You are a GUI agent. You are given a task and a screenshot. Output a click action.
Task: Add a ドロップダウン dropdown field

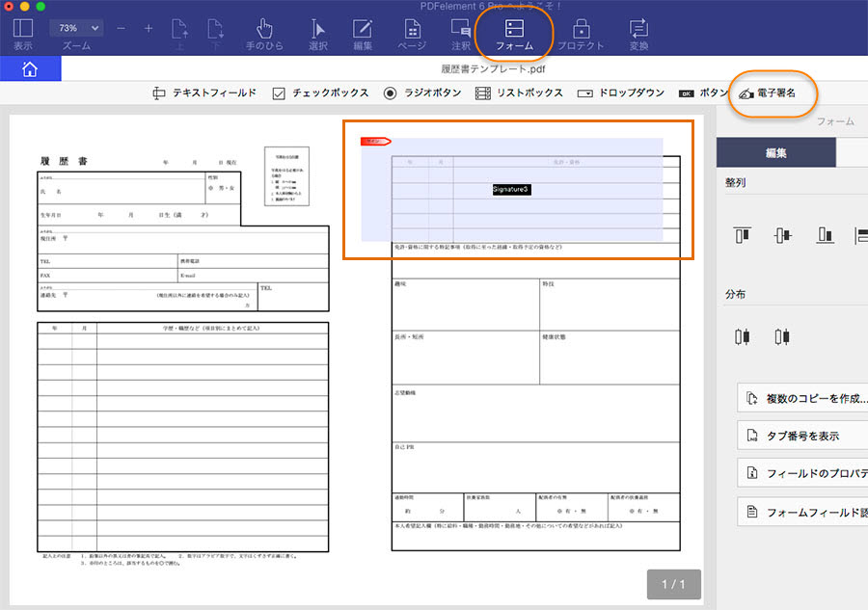620,93
